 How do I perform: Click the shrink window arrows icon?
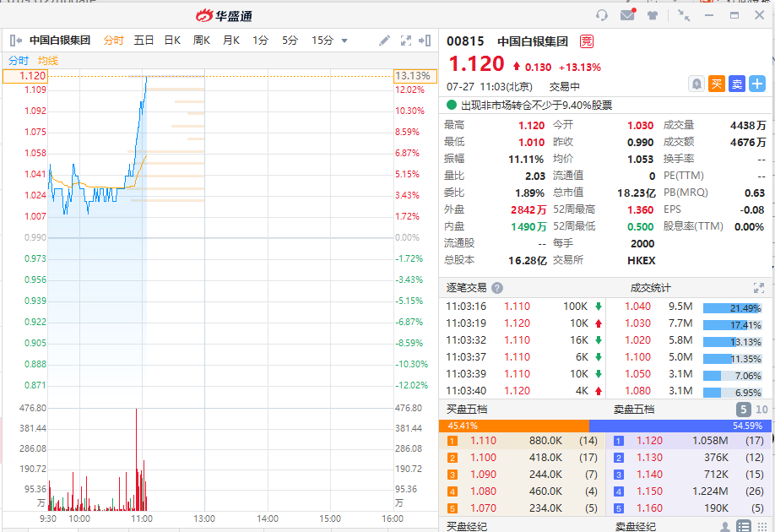coord(684,15)
